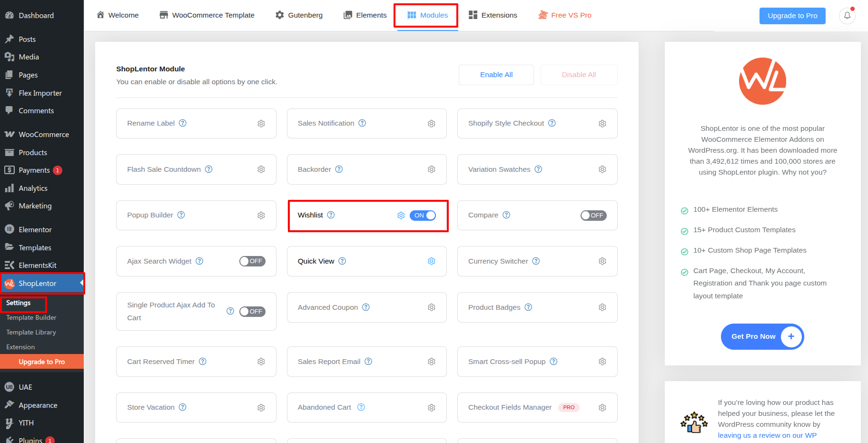Click sidebar Upgrade to Pro item
Image resolution: width=868 pixels, height=443 pixels.
pos(42,362)
